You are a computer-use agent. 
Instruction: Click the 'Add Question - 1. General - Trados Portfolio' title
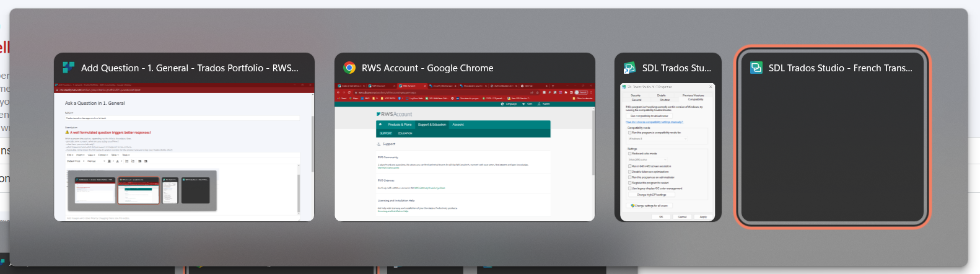tap(190, 68)
